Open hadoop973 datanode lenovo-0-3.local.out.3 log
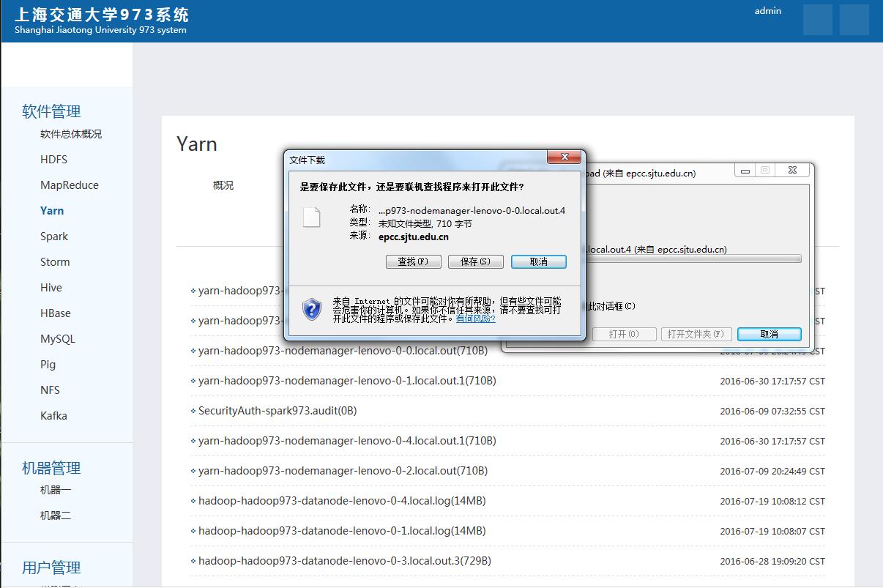 (x=344, y=561)
